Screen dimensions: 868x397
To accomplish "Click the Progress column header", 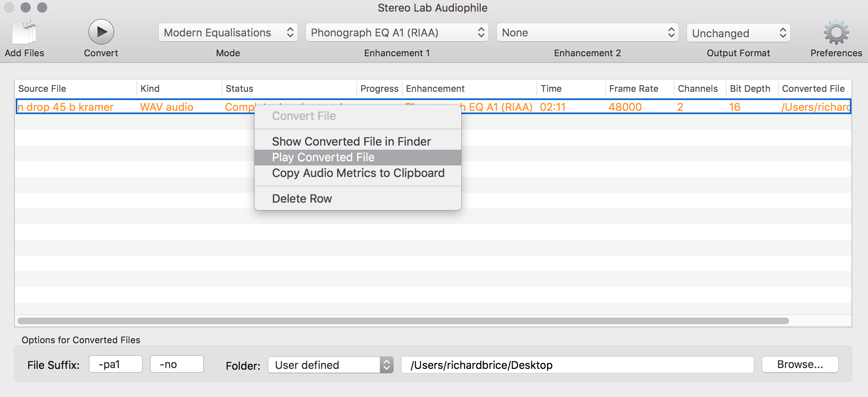I will pos(379,88).
